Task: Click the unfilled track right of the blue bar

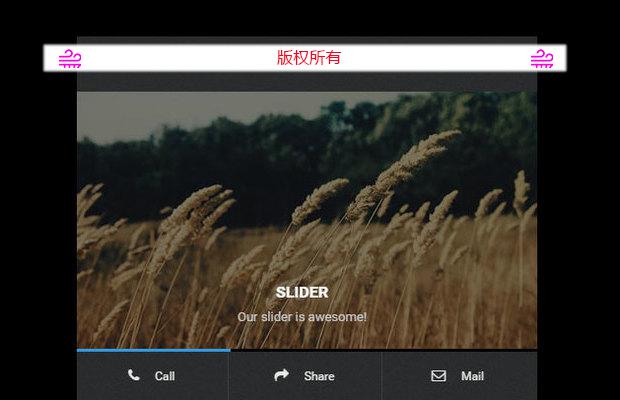Action: [x=383, y=350]
